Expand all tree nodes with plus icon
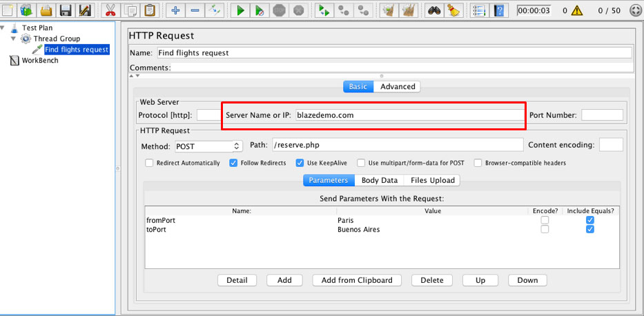644x316 pixels. point(175,10)
